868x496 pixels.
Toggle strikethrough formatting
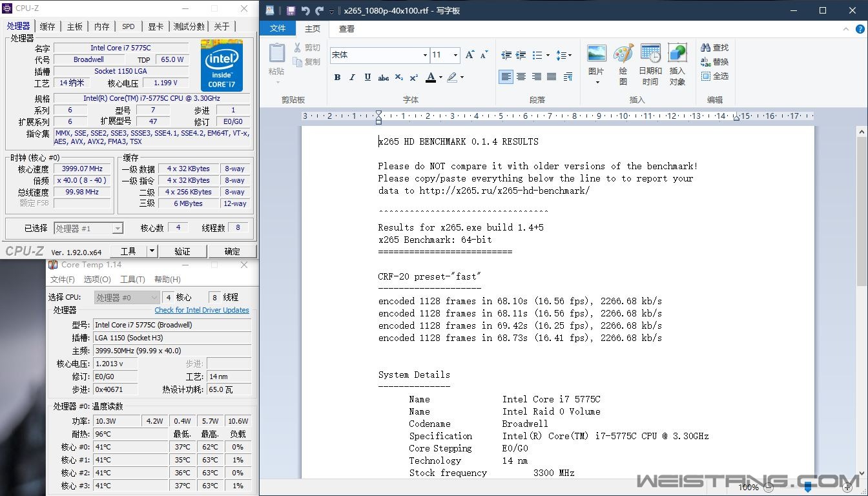pos(384,77)
